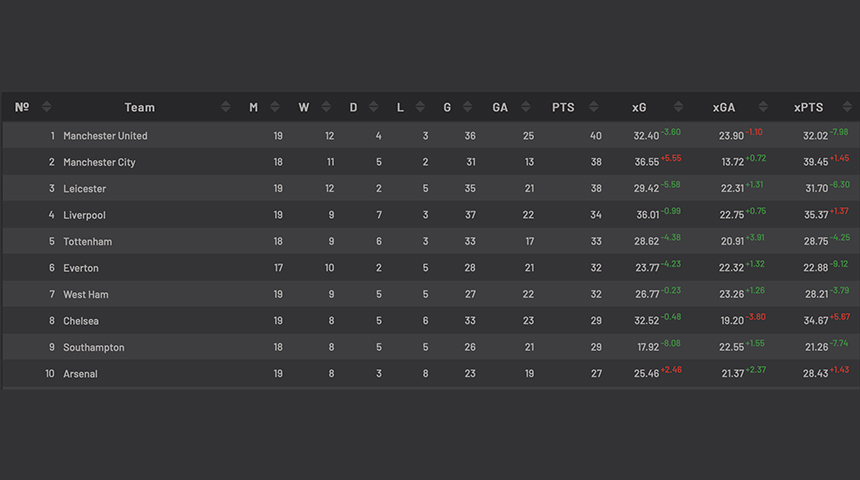The height and width of the screenshot is (480, 860).
Task: Sort by losses using L column arrows
Action: pos(420,106)
